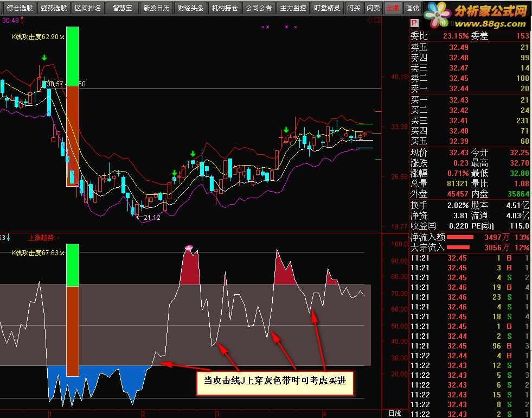Click the 现价 32.43 current price

(x=459, y=153)
